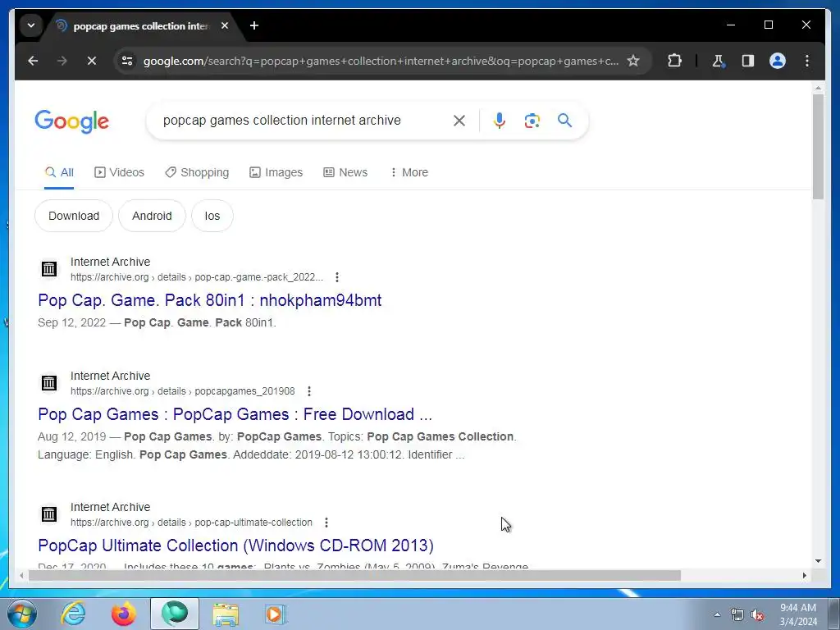Expand the More search filters

[409, 172]
